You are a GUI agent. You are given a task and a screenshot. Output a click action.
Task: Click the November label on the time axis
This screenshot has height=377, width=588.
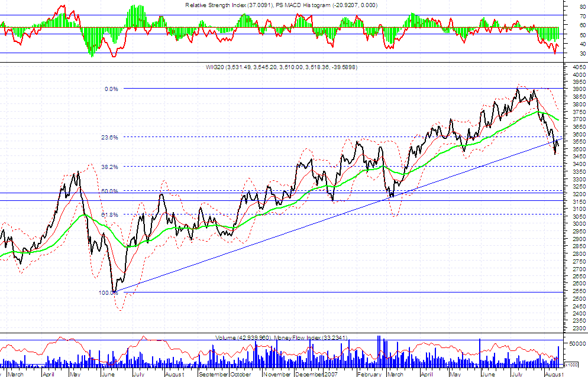[277, 374]
